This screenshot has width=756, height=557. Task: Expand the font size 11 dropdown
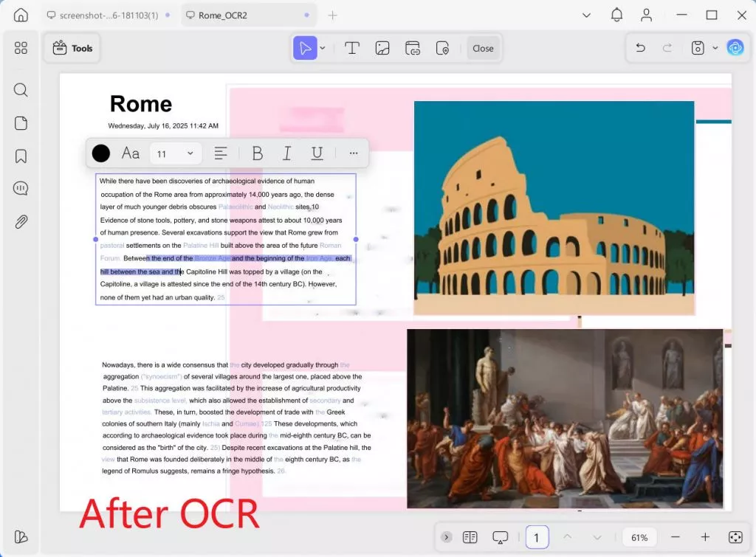[x=175, y=153]
